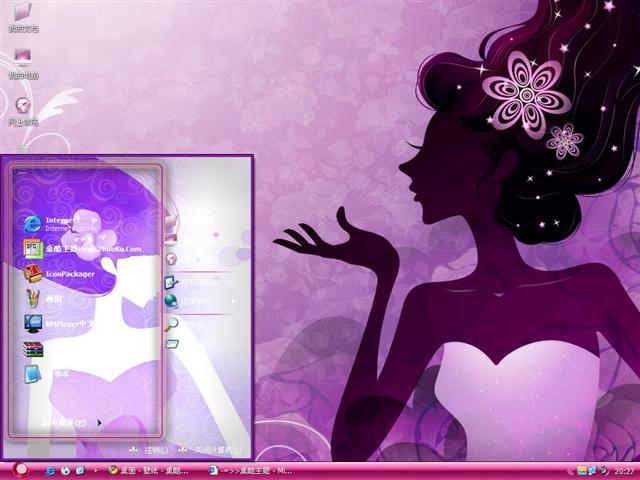Switch to the 桌酷主题 - Mi... taskbar window

coord(251,471)
